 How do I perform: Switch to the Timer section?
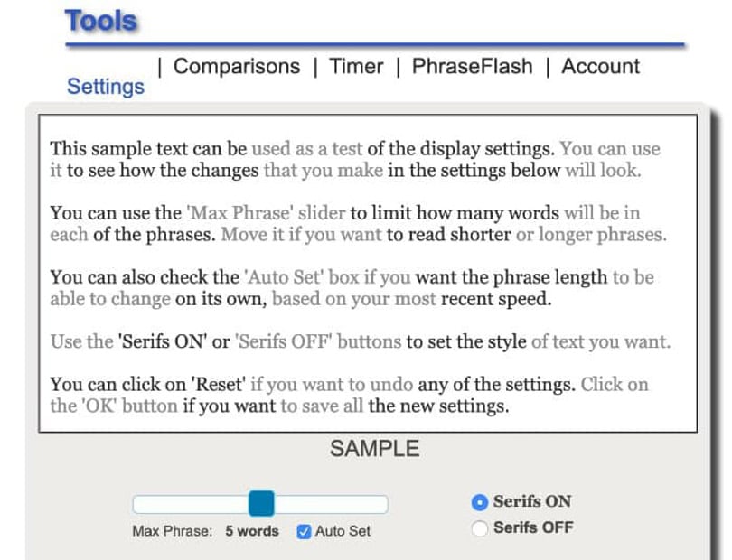point(356,66)
